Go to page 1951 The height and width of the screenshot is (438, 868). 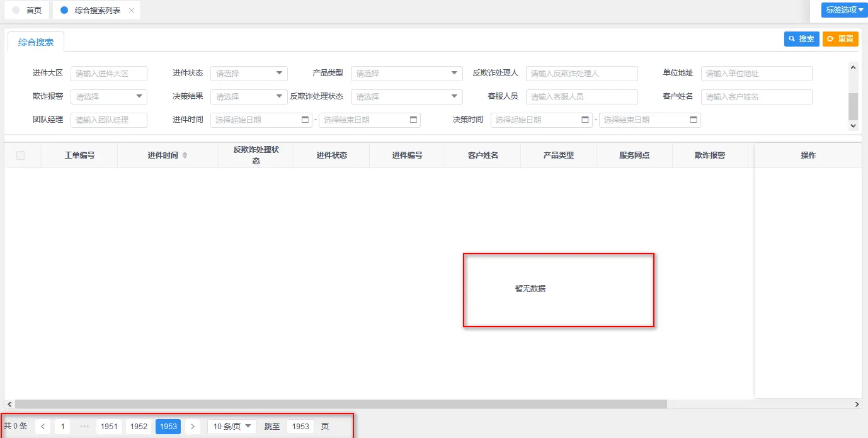coord(109,427)
